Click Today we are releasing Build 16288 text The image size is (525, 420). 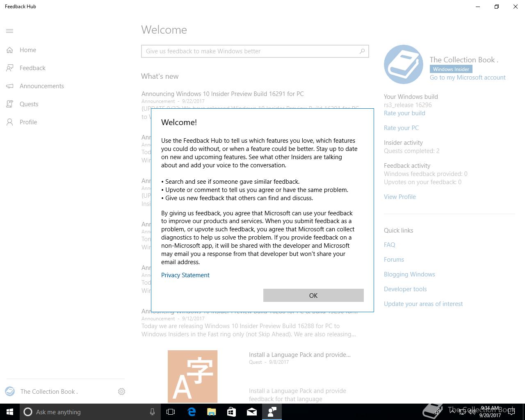249,330
